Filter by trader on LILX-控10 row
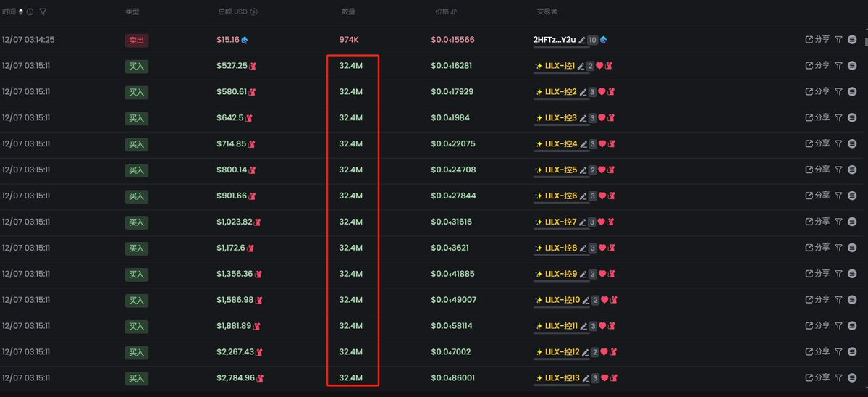Image resolution: width=868 pixels, height=397 pixels. [838, 299]
